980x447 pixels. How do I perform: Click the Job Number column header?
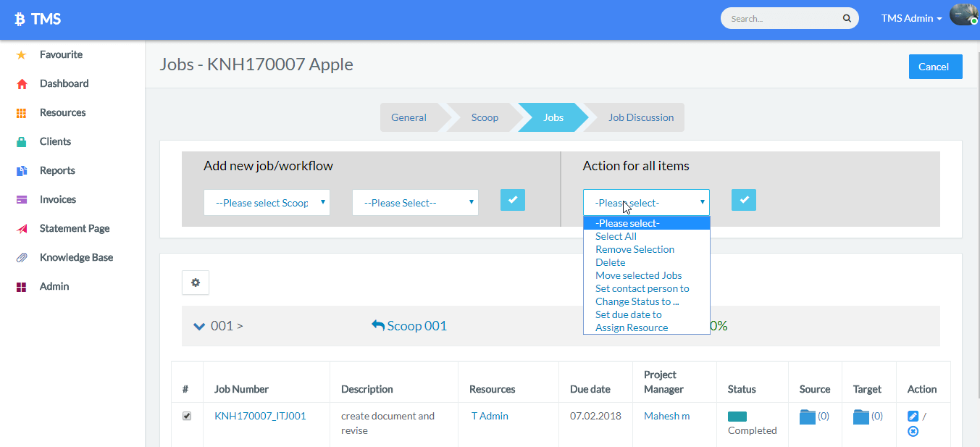241,389
